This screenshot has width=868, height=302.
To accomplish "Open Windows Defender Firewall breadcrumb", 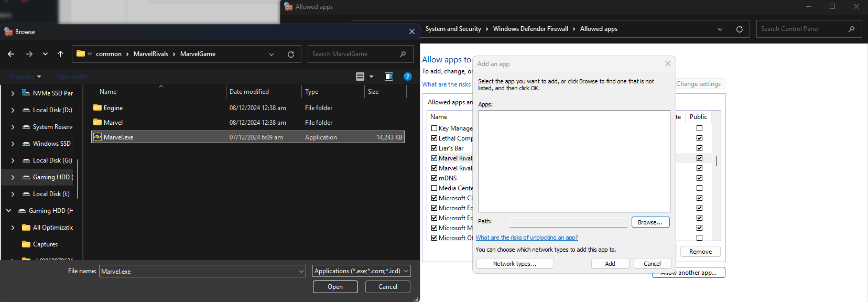I will click(x=530, y=29).
